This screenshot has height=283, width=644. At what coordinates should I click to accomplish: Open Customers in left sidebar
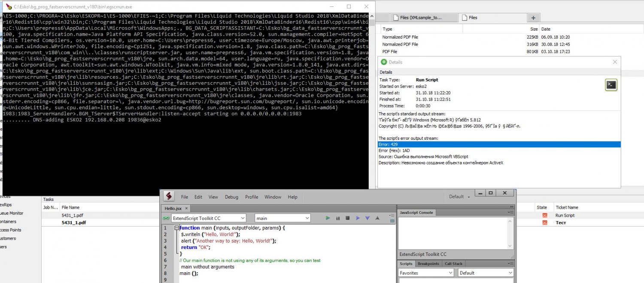[x=8, y=238]
